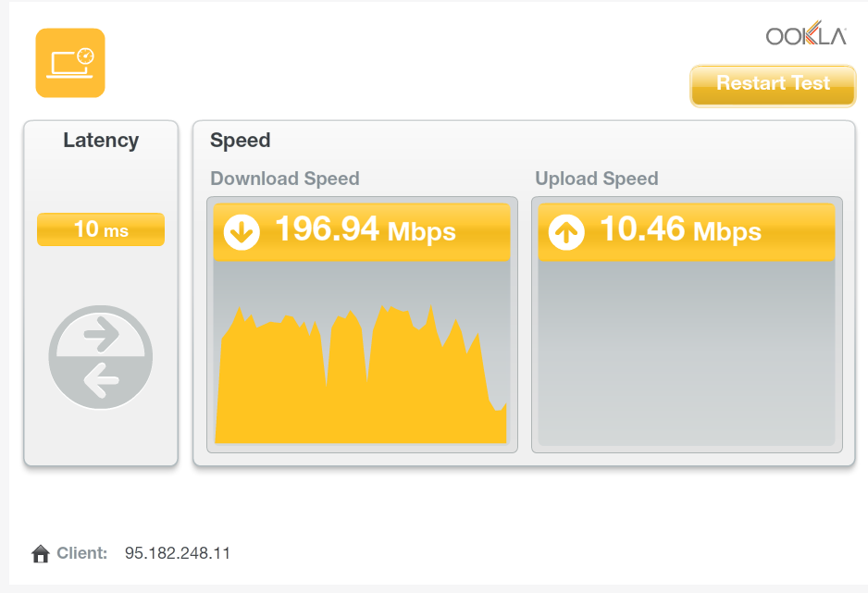Click the orange laptop speedtest icon

[70, 63]
